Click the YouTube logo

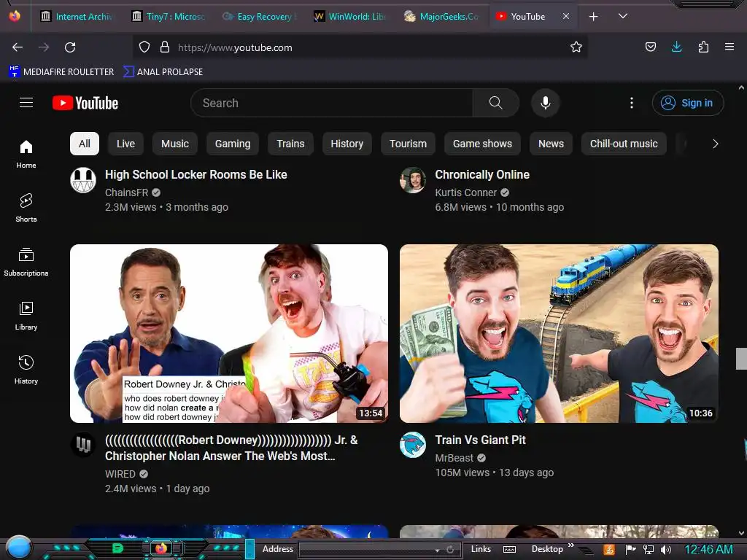click(x=85, y=103)
